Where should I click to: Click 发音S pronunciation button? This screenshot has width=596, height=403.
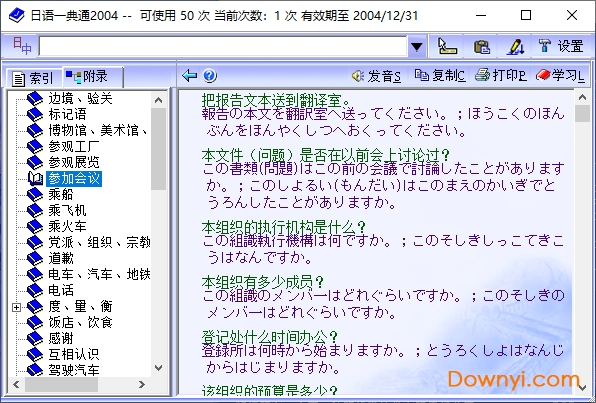[376, 76]
